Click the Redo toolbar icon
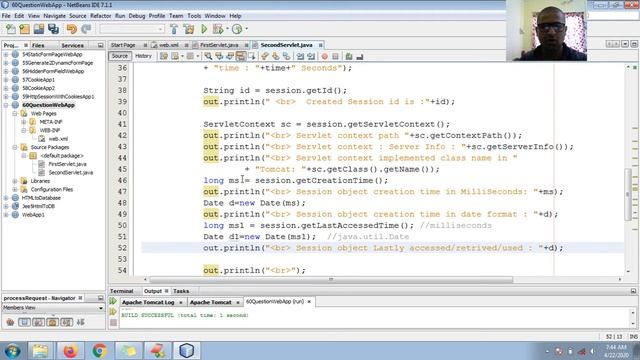Image resolution: width=640 pixels, height=360 pixels. 86,29
